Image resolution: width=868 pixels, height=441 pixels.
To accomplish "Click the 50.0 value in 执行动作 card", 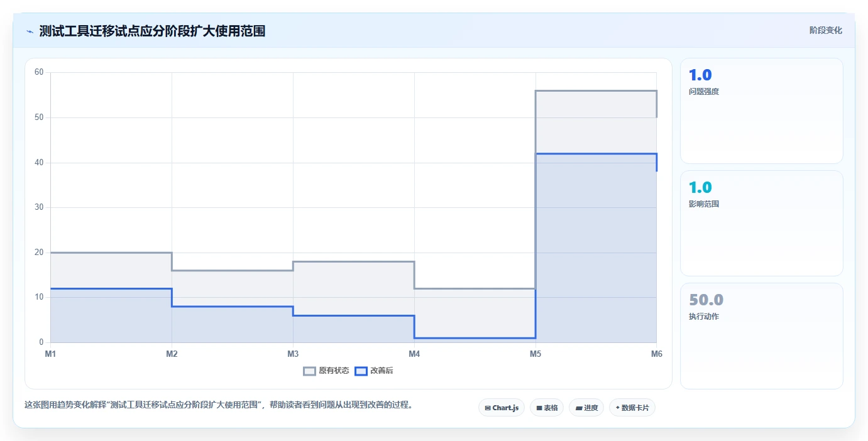I will pos(706,300).
